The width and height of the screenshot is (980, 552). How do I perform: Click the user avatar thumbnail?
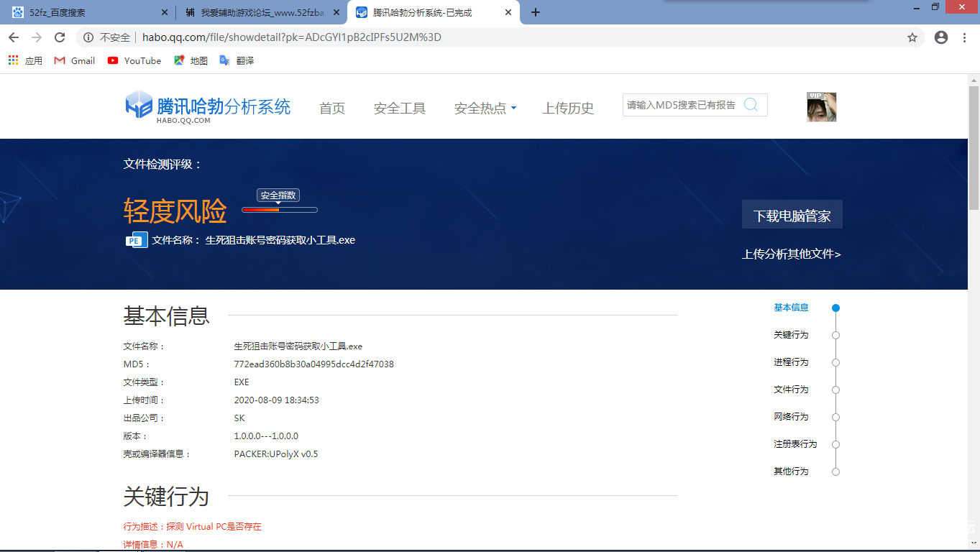821,106
